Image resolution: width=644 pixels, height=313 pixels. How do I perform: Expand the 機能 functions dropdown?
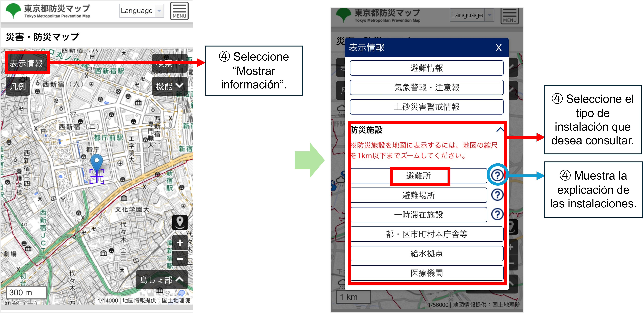(170, 86)
